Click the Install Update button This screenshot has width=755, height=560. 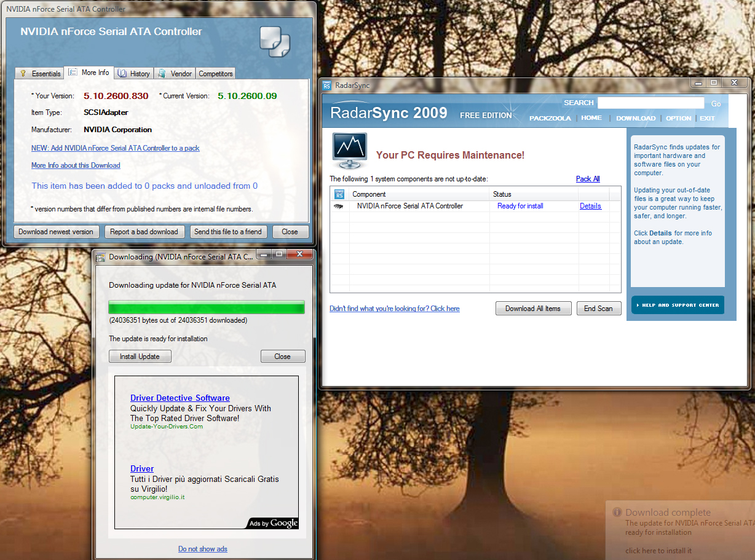click(x=140, y=357)
